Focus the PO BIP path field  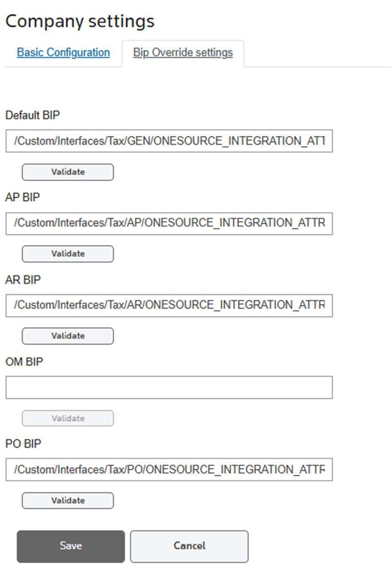click(169, 469)
